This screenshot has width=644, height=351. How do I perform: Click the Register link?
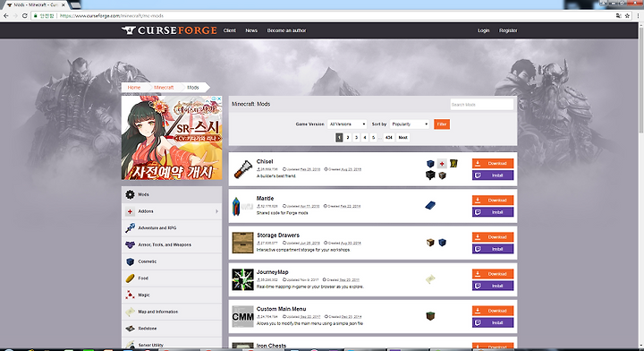tap(508, 30)
